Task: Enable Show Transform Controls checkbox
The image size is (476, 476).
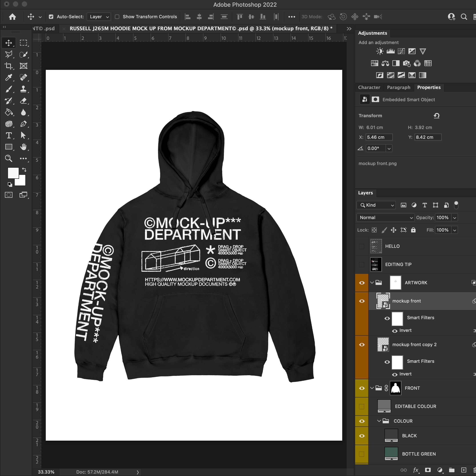Action: point(117,17)
